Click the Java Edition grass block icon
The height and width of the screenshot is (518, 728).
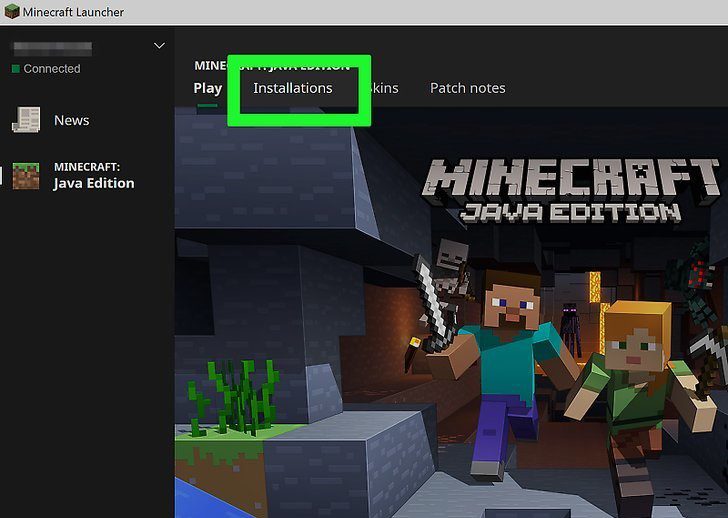click(26, 176)
